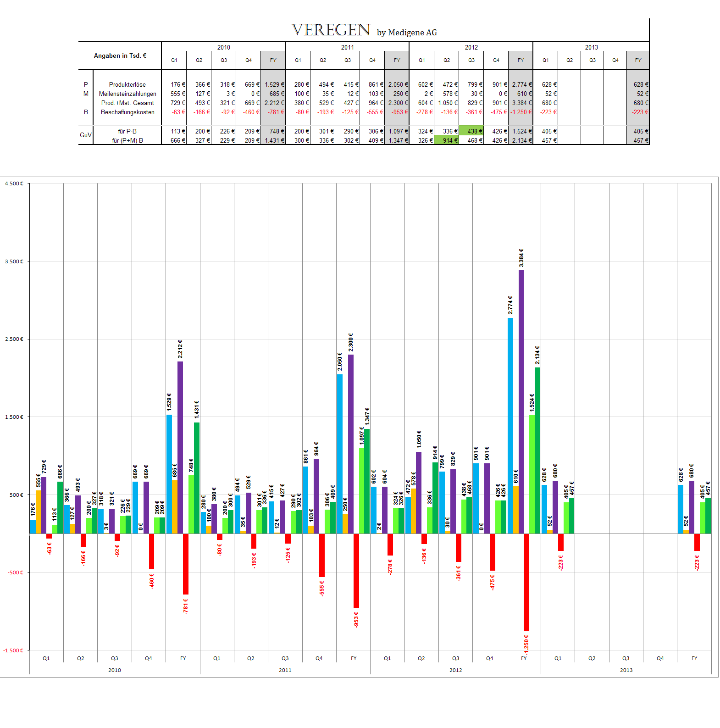The height and width of the screenshot is (728, 720).
Task: Select the -953 € data label in the chart
Action: coord(356,619)
